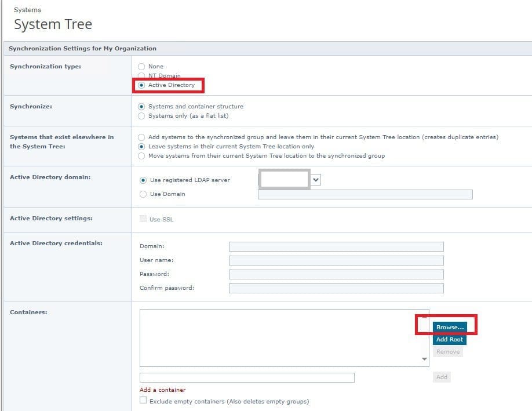The image size is (532, 411).
Task: Choose Move systems to the synchronized group
Action: click(141, 156)
